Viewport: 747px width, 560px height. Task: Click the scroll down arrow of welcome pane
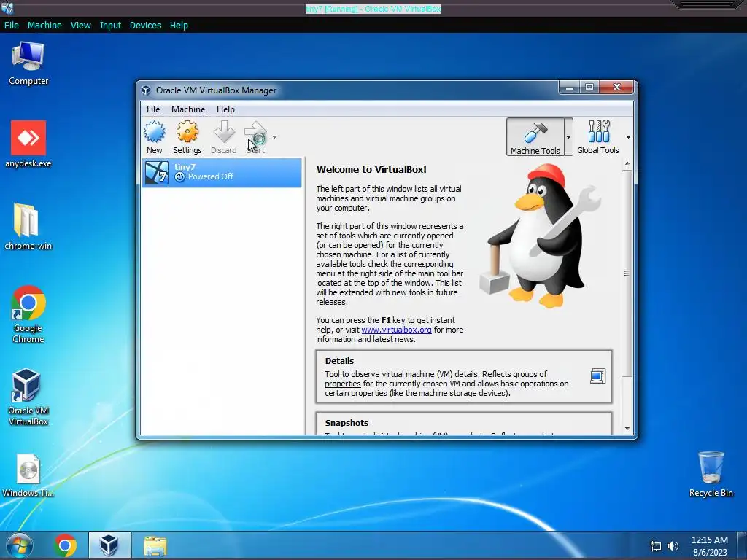point(627,429)
